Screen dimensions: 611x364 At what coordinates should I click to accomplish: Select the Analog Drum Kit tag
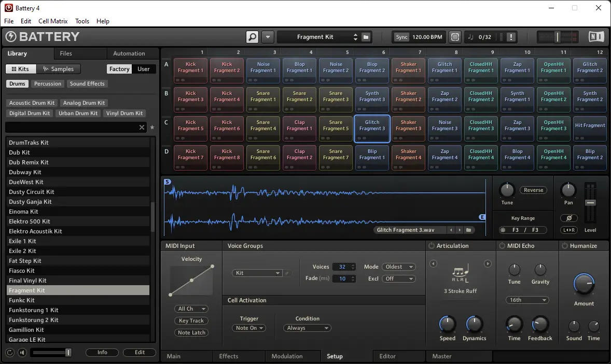coord(84,103)
